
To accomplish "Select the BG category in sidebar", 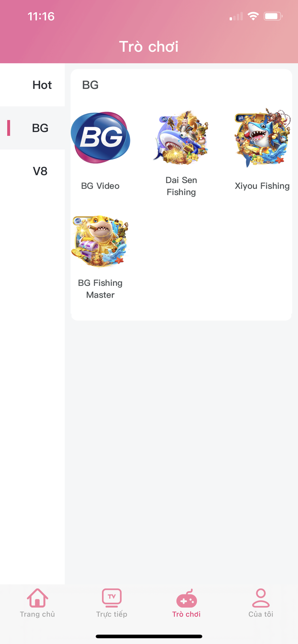I will click(x=40, y=128).
